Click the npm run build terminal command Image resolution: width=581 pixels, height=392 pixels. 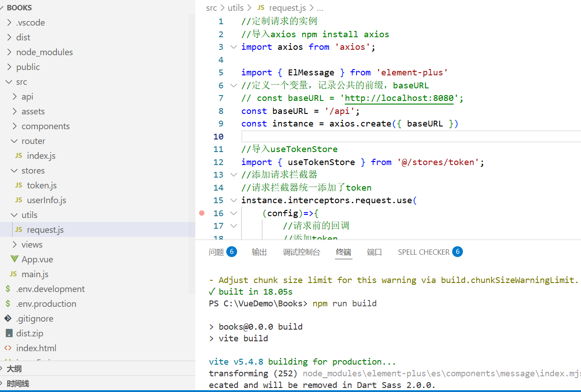(x=344, y=303)
